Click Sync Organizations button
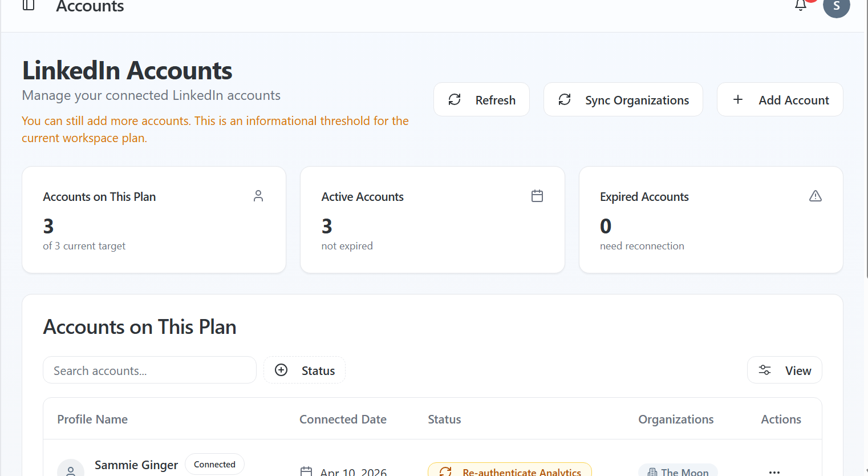This screenshot has width=868, height=476. coord(623,100)
